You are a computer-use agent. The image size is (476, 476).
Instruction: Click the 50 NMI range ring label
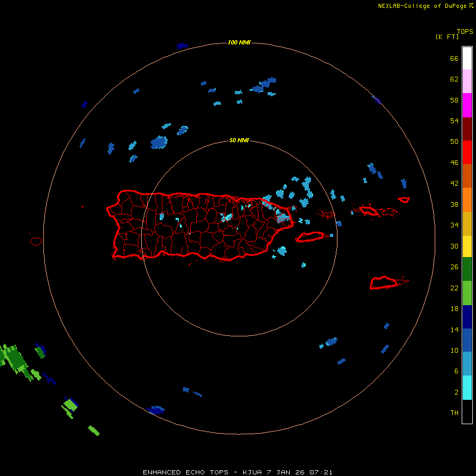[x=239, y=140]
